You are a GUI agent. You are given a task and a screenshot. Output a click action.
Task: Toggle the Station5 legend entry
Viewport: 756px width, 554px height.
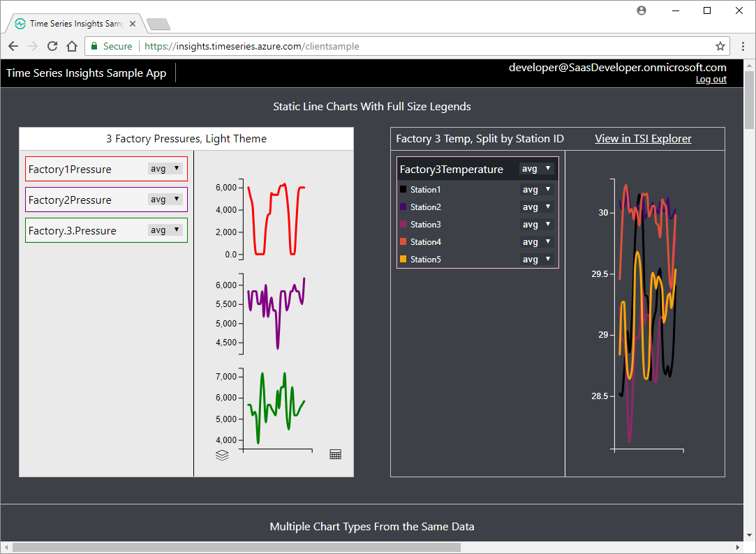click(425, 260)
